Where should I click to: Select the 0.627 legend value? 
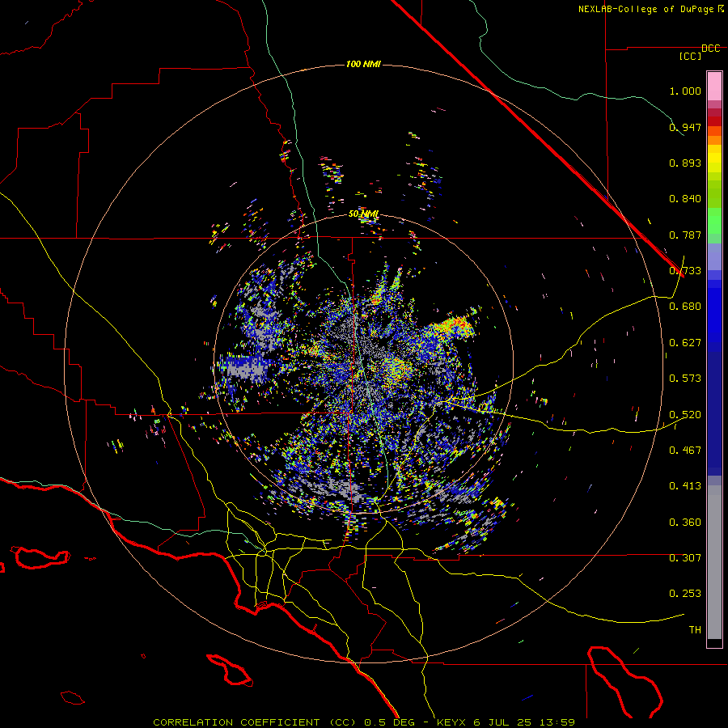pyautogui.click(x=685, y=343)
